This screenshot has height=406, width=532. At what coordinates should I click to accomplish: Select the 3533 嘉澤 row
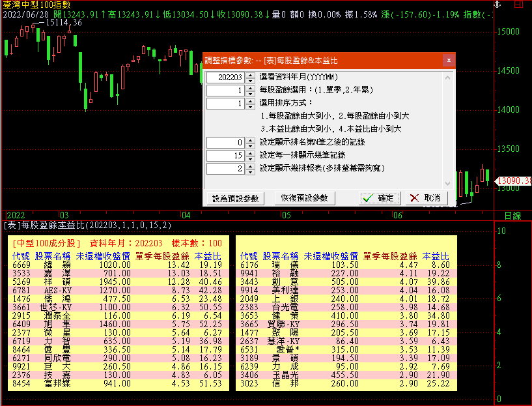click(118, 273)
